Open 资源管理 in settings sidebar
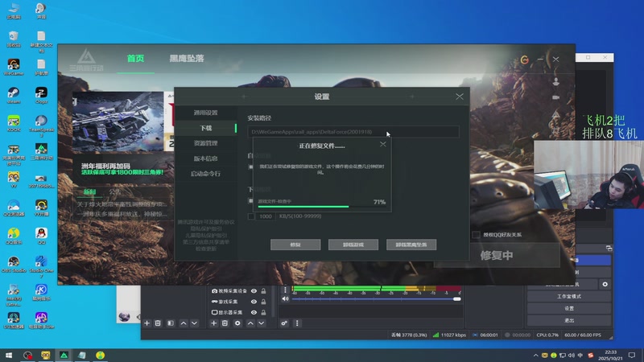The image size is (644, 362). point(206,143)
